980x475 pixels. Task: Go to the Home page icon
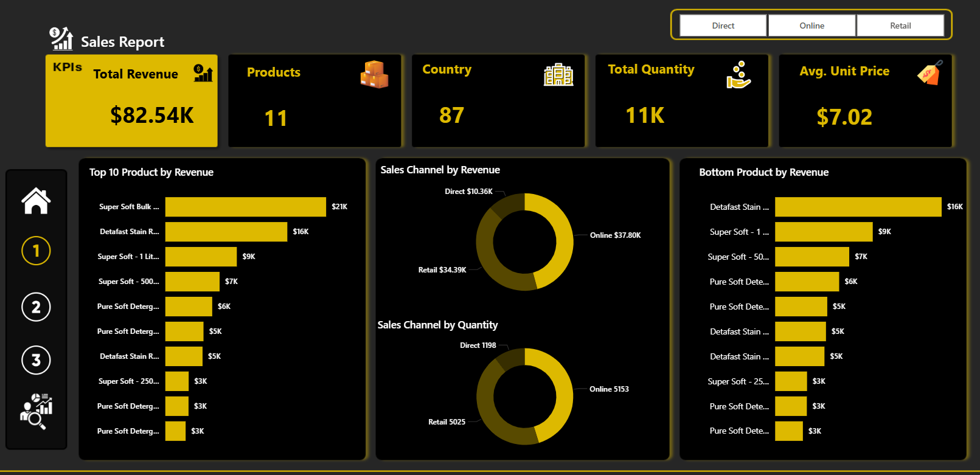point(36,201)
